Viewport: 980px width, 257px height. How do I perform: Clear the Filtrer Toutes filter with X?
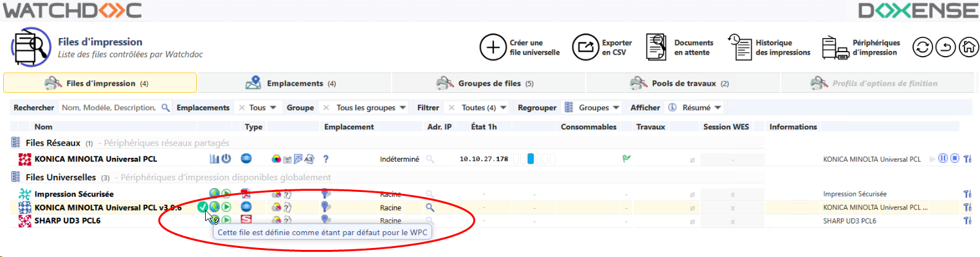coord(452,108)
